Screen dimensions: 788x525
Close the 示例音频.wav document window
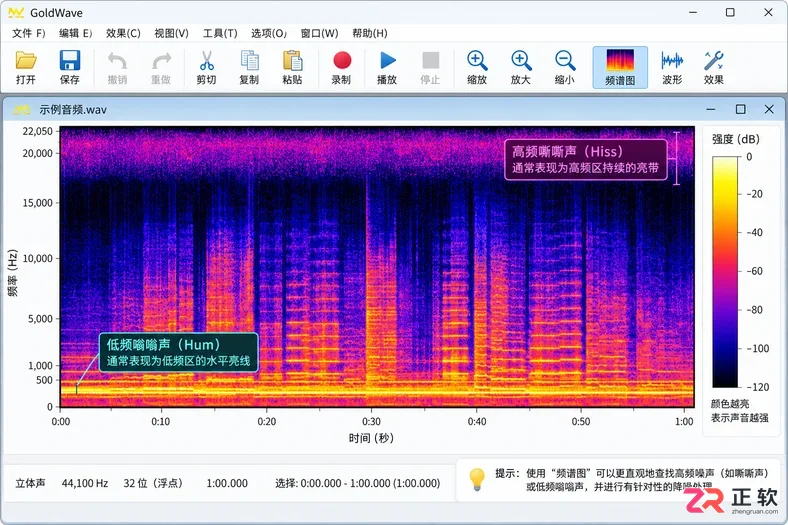[x=769, y=109]
